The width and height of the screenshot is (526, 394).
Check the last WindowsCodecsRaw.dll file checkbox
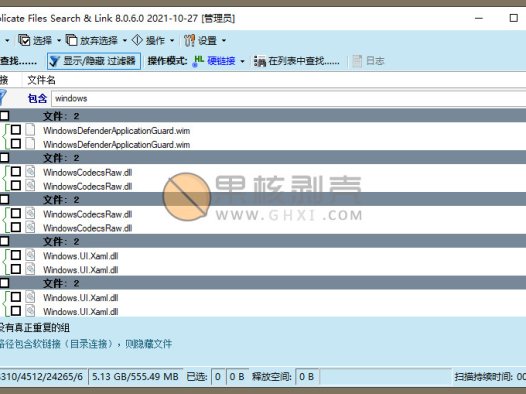(16, 227)
